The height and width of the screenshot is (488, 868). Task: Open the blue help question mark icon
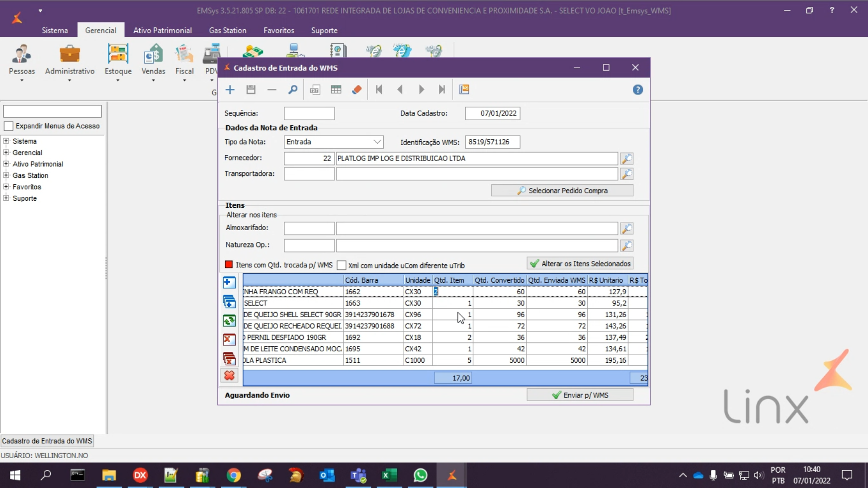click(x=637, y=90)
